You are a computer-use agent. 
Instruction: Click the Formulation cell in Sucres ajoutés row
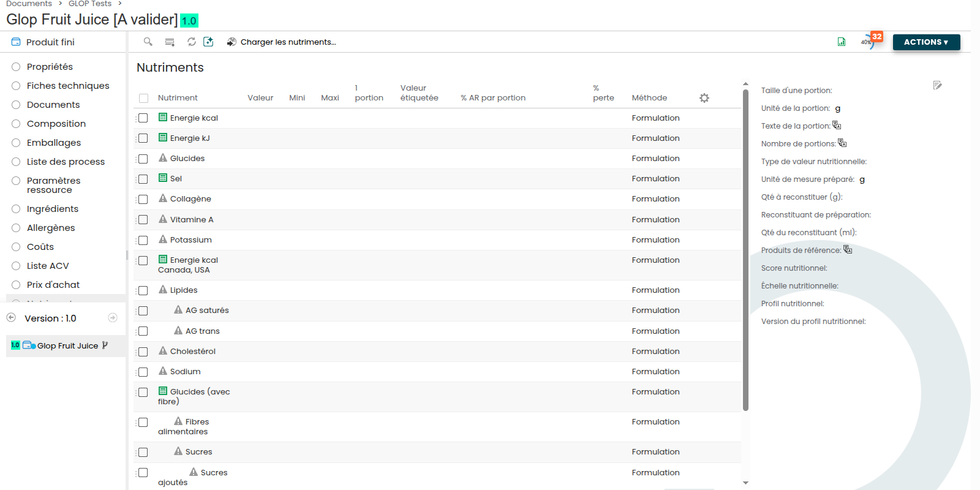click(x=655, y=472)
